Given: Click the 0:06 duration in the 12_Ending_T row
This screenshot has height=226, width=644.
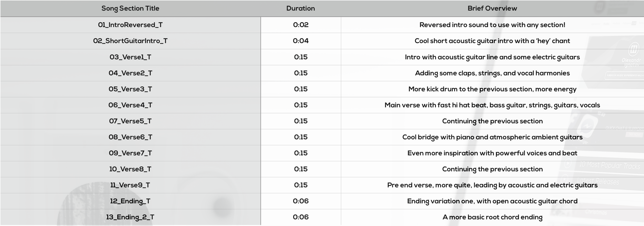Looking at the screenshot, I should tap(301, 201).
